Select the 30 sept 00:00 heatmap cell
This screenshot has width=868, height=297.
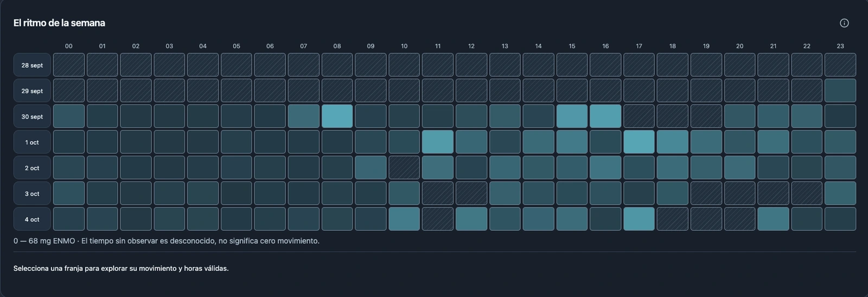(69, 117)
